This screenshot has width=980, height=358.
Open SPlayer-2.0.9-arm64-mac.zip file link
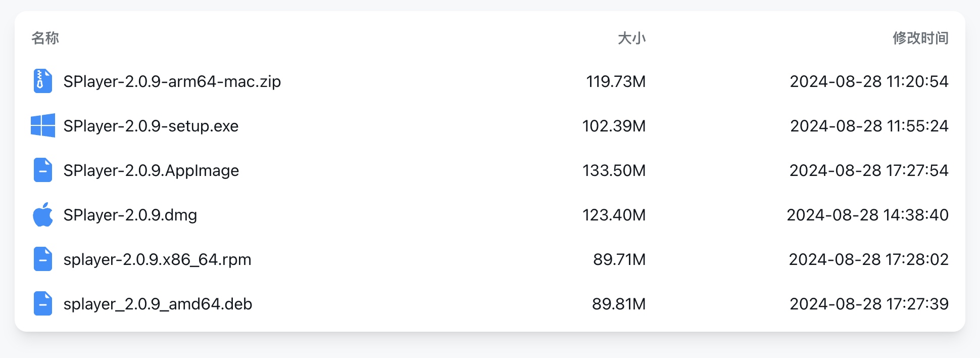(x=172, y=81)
